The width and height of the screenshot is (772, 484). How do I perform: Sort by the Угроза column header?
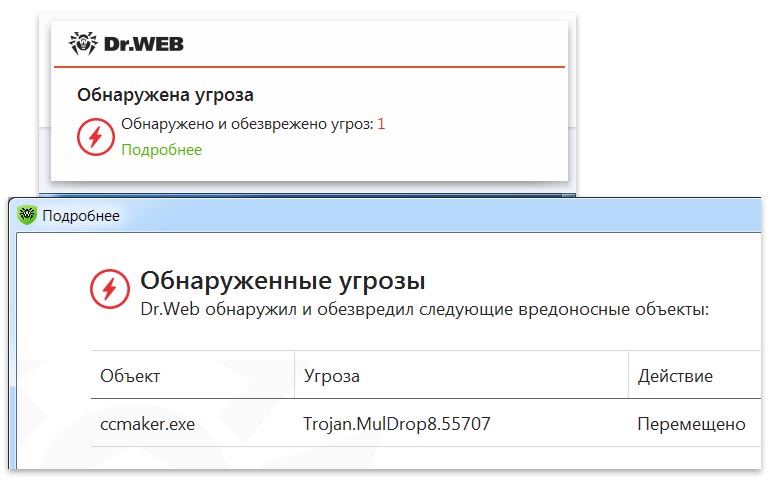click(461, 376)
